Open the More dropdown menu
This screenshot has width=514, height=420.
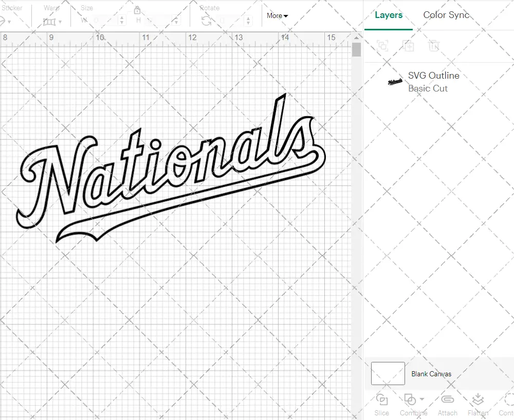coord(277,16)
